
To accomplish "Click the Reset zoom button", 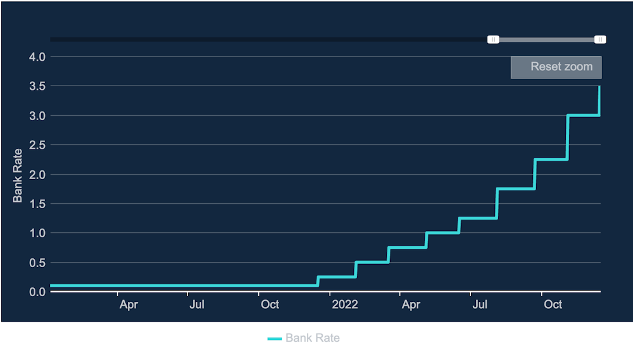I will point(556,67).
